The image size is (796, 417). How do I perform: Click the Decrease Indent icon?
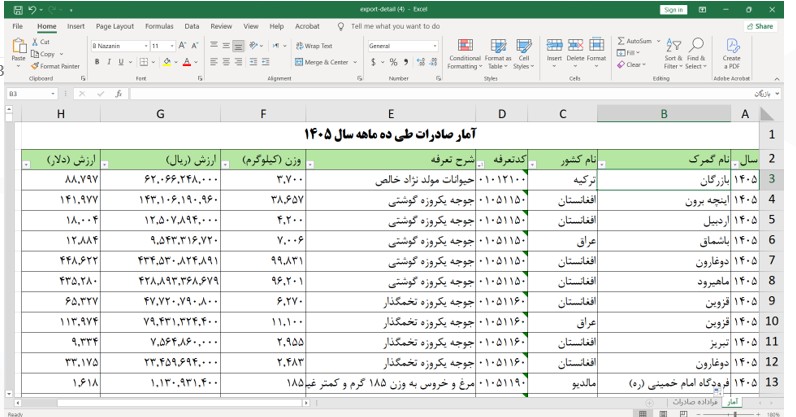[x=253, y=62]
